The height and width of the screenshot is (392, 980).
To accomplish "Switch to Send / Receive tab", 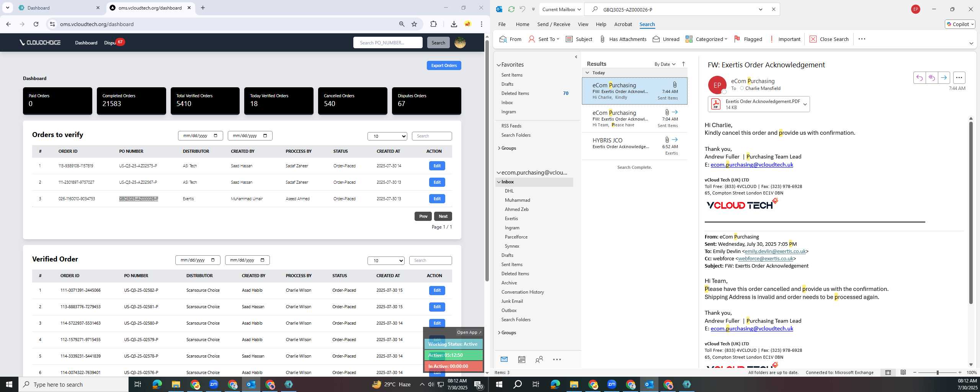I will click(x=554, y=24).
